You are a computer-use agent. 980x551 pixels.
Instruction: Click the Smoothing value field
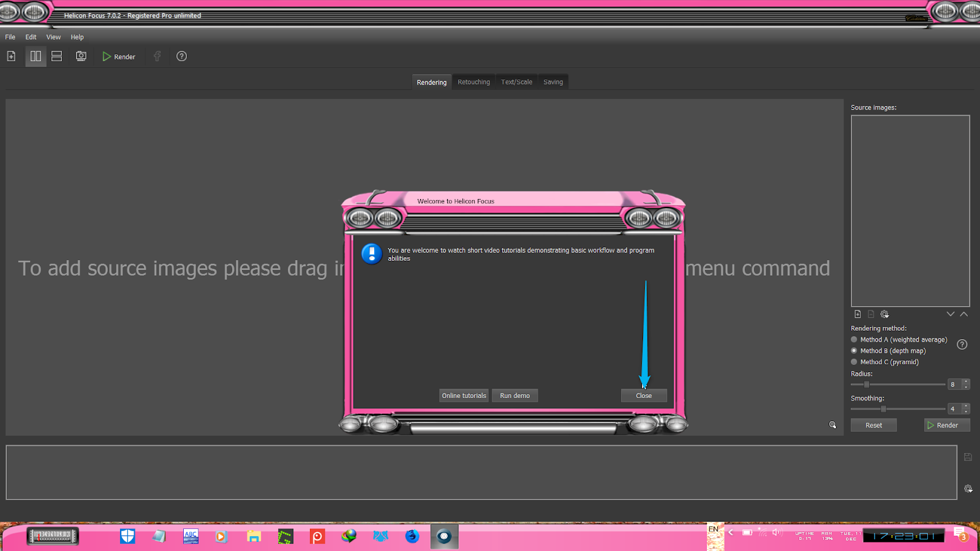[955, 409]
